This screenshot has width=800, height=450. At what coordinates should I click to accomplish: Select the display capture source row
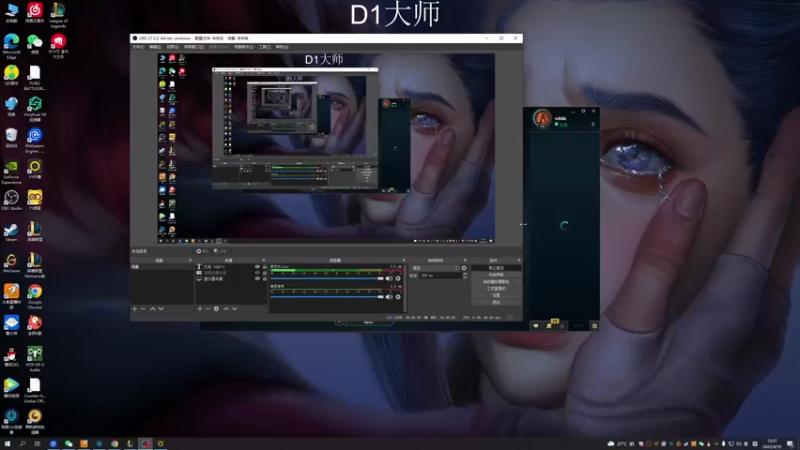(232, 279)
